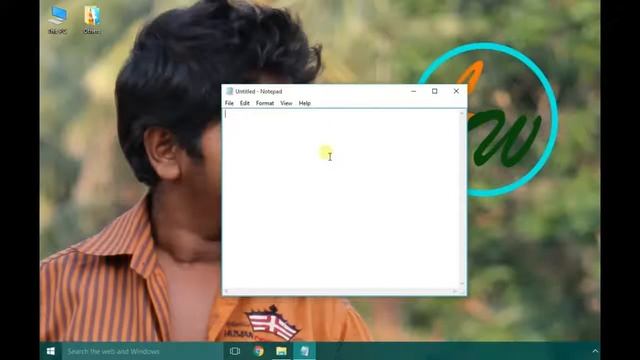The height and width of the screenshot is (360, 640).
Task: Open Task View from the taskbar
Action: point(235,351)
